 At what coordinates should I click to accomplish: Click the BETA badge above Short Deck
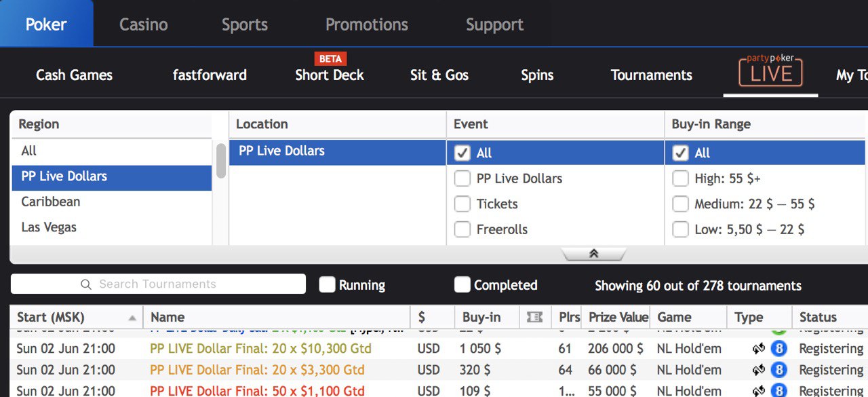coord(330,58)
